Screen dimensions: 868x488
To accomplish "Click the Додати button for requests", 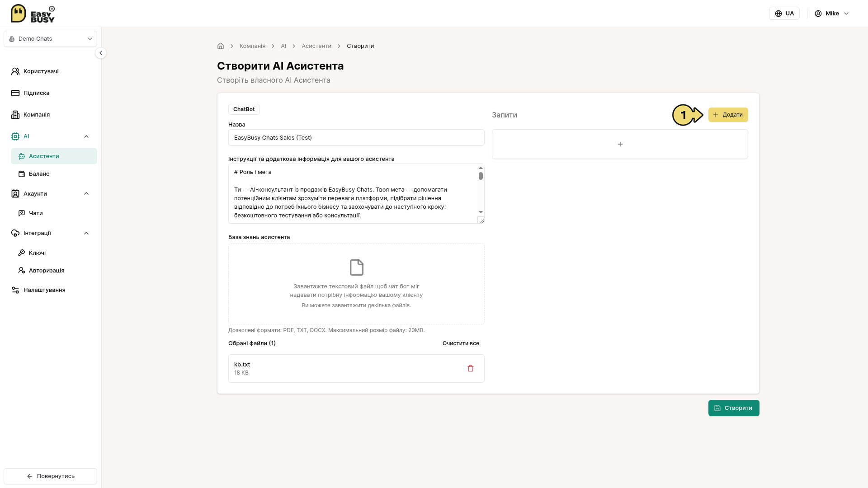I will 728,115.
